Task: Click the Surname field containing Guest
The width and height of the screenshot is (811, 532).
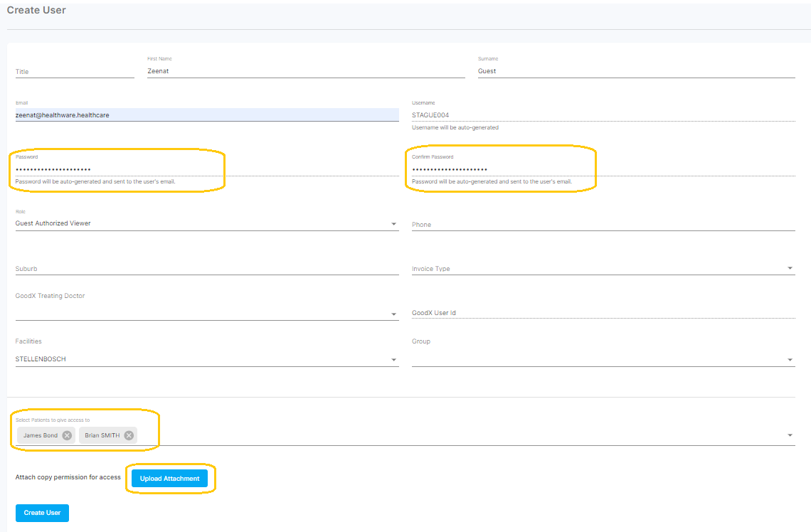Action: pyautogui.click(x=635, y=71)
